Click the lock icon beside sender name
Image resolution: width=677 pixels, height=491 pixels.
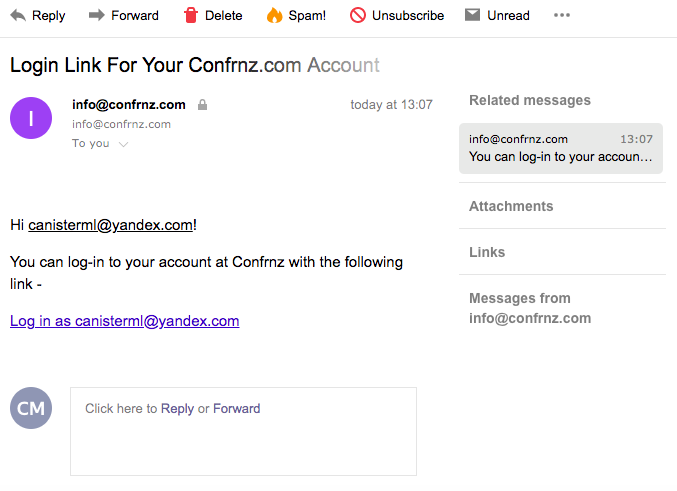pos(202,105)
